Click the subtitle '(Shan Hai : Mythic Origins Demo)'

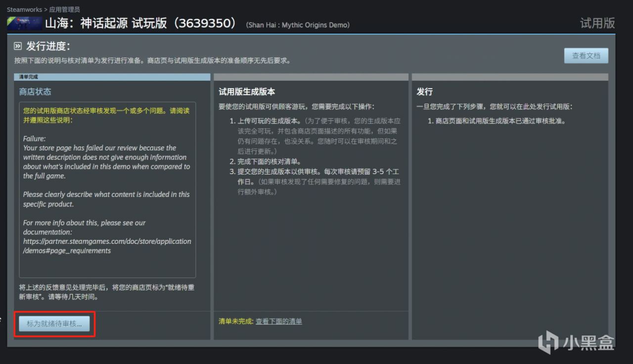298,25
